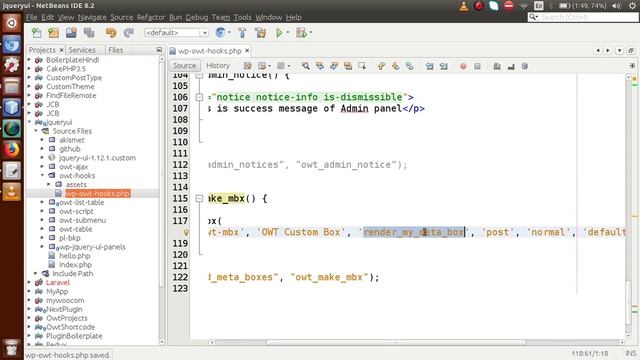This screenshot has width=640, height=360.
Task: Click the New Project toolbar icon
Action: click(53, 33)
